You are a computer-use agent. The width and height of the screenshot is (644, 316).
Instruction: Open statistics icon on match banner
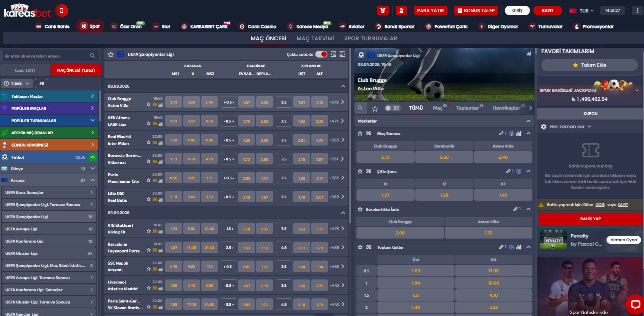coord(529,53)
